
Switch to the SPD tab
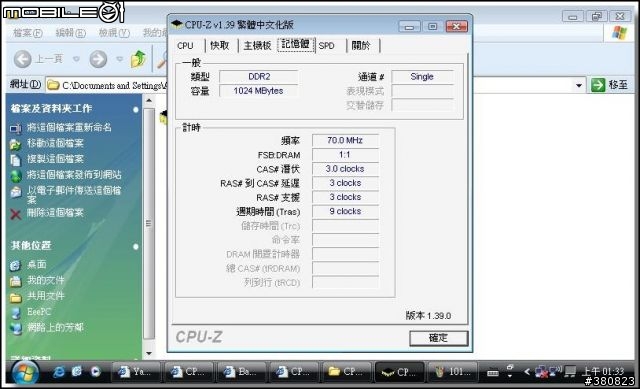(x=327, y=46)
